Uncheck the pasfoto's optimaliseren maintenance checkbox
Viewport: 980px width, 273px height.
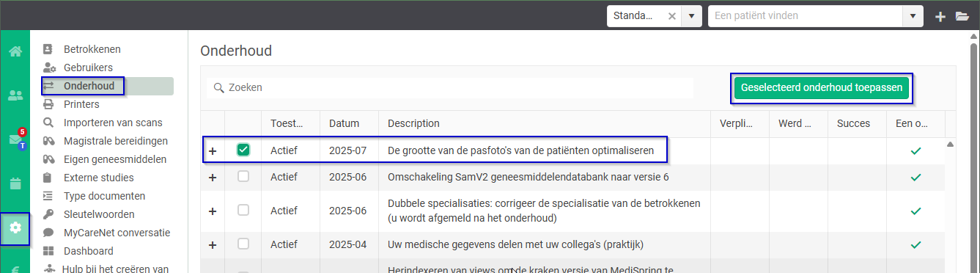click(243, 150)
